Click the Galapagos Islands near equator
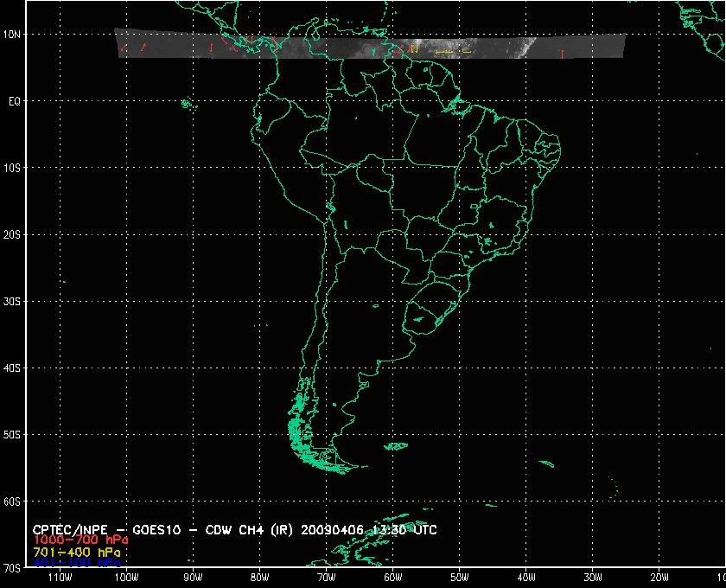 click(x=187, y=105)
